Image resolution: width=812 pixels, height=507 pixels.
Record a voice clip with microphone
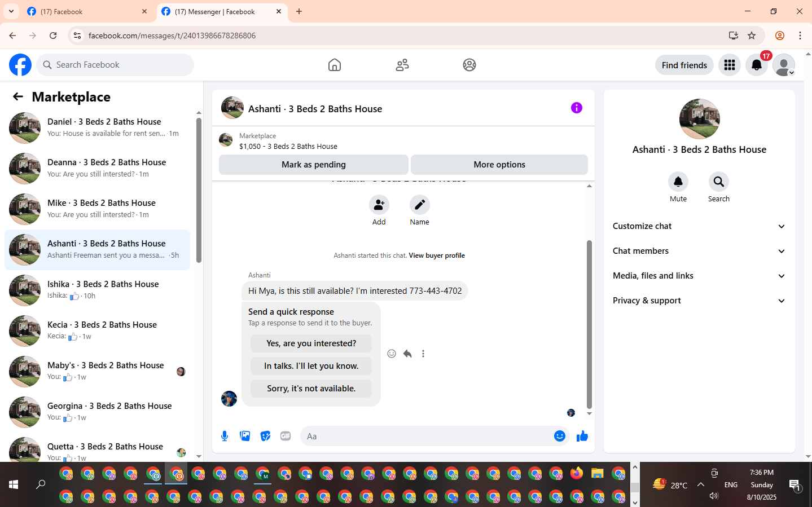pos(225,436)
